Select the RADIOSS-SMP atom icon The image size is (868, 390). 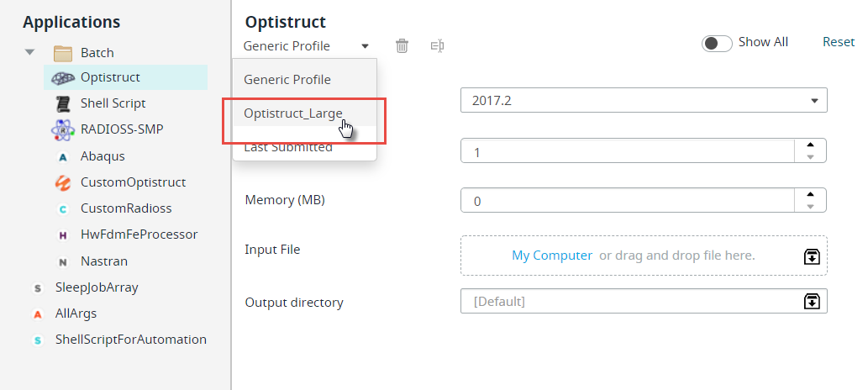(x=63, y=129)
